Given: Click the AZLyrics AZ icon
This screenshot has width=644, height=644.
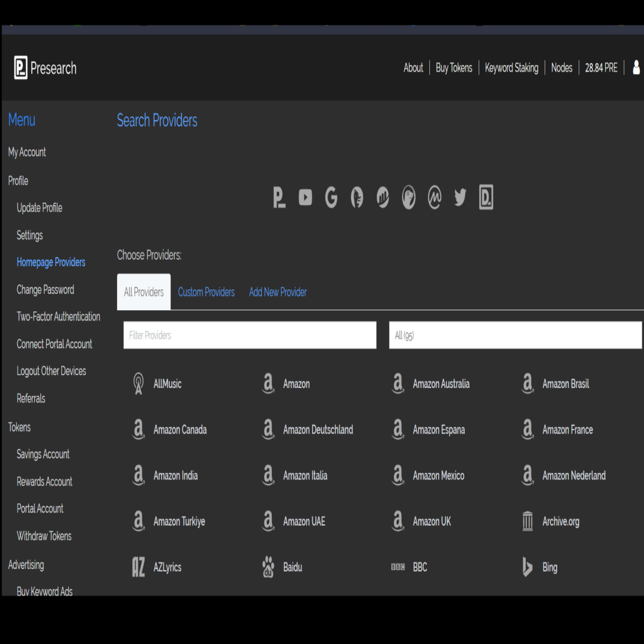Looking at the screenshot, I should pyautogui.click(x=138, y=567).
